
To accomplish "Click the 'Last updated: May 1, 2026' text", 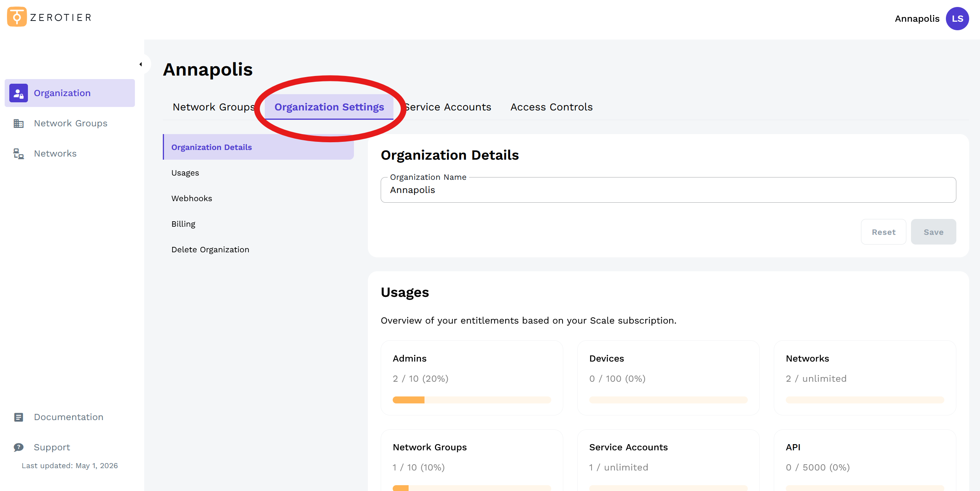I will pos(70,466).
